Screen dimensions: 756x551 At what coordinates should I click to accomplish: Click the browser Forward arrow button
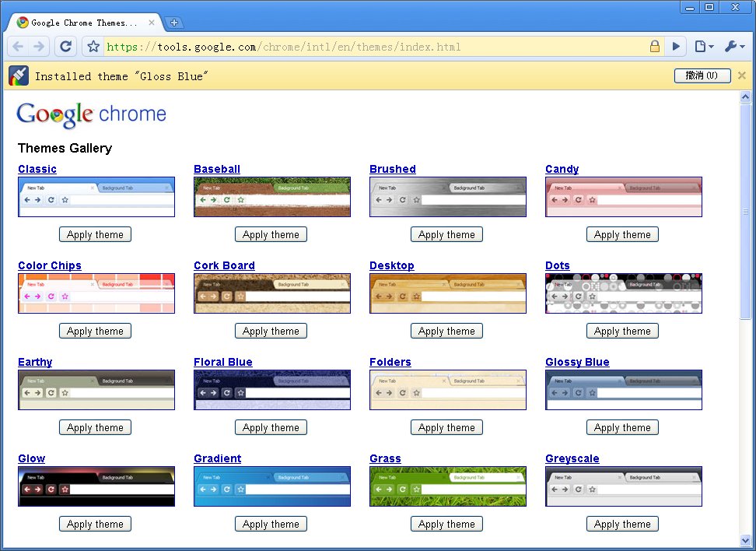(x=39, y=47)
